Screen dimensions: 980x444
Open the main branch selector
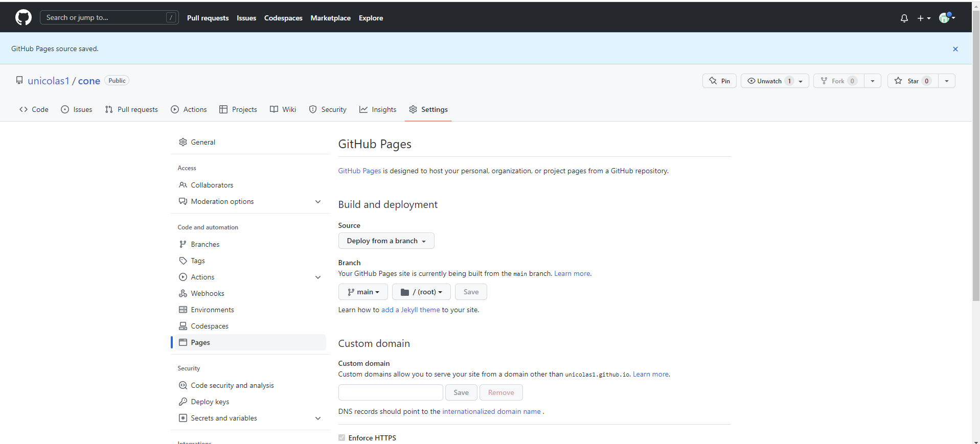pyautogui.click(x=363, y=292)
